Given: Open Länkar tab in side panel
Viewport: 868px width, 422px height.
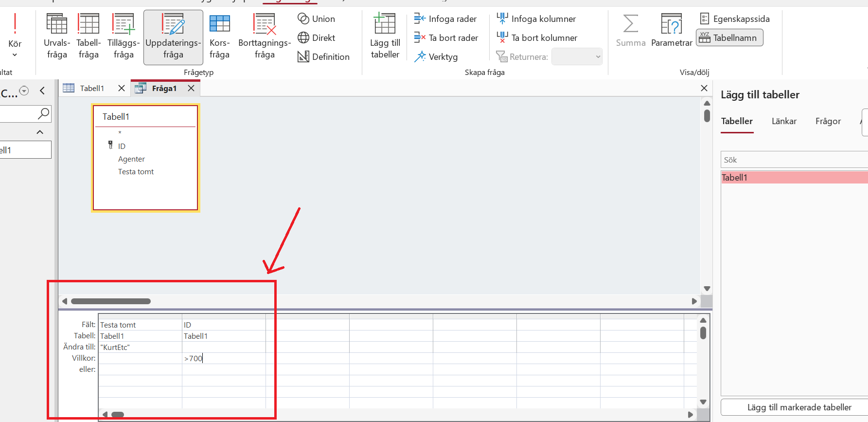Looking at the screenshot, I should 784,121.
